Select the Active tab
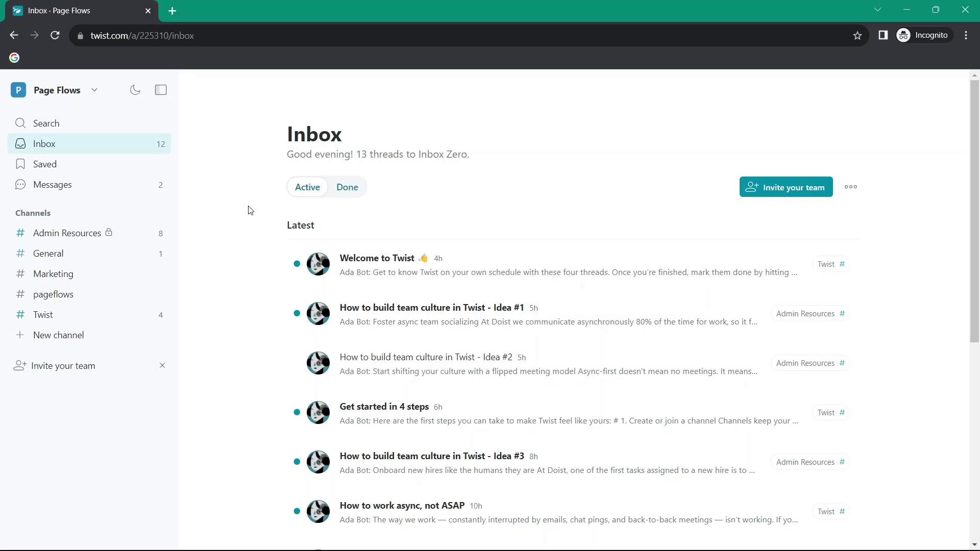The width and height of the screenshot is (980, 551). click(307, 187)
